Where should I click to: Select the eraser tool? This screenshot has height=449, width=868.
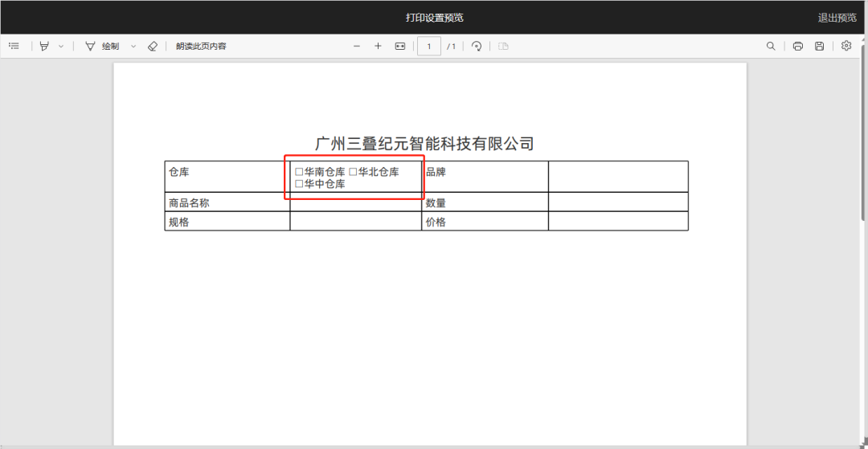click(x=153, y=47)
